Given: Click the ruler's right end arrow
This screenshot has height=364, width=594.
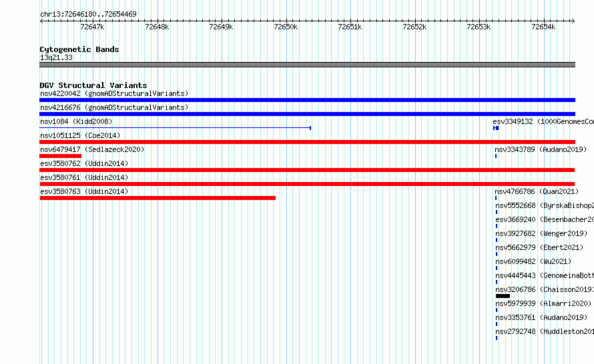Looking at the screenshot, I should click(x=573, y=21).
